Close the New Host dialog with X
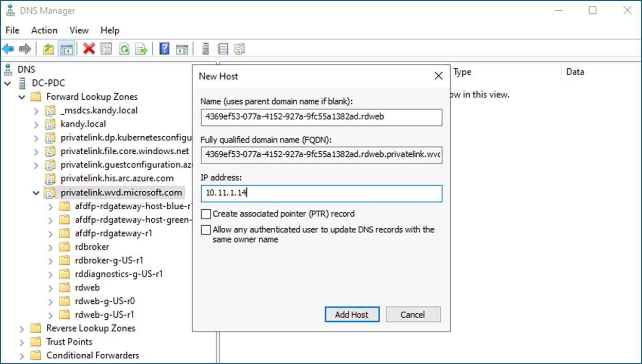 click(438, 76)
